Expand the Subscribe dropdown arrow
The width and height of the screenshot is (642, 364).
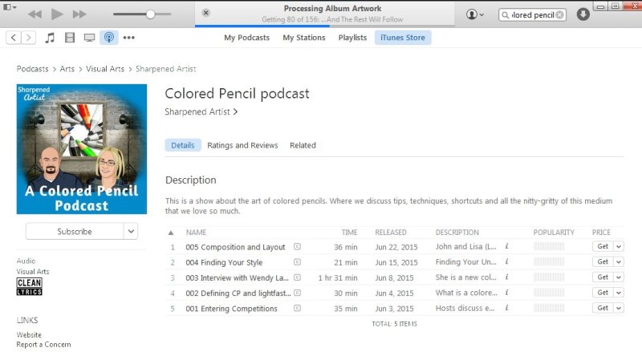[x=131, y=232]
